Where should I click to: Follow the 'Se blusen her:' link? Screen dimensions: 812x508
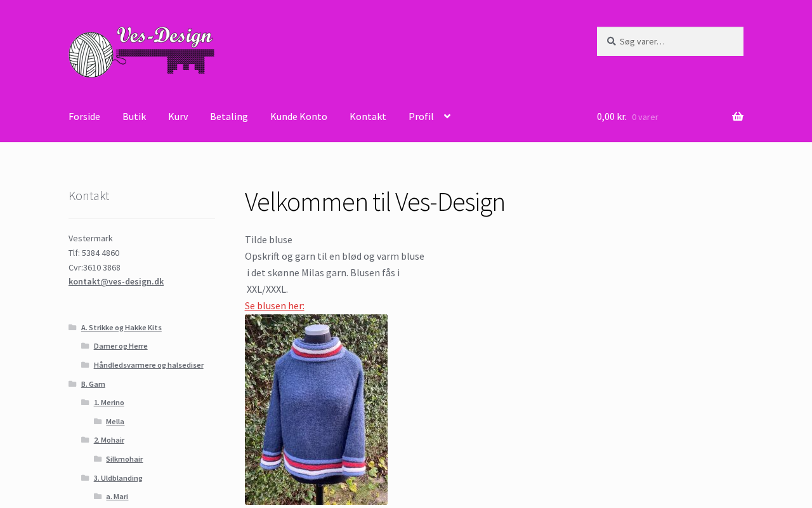pyautogui.click(x=275, y=305)
